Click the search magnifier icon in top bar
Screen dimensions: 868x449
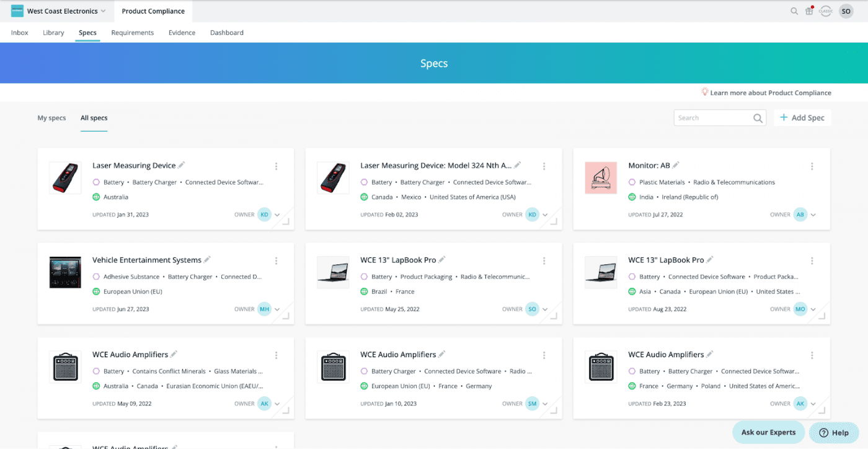click(x=794, y=11)
